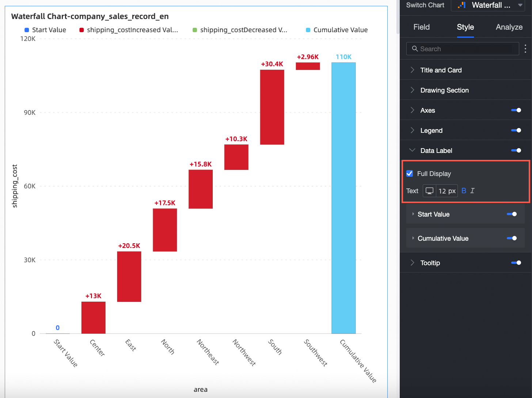Click the Cumulative Value legend marker
The image size is (532, 398).
[308, 30]
